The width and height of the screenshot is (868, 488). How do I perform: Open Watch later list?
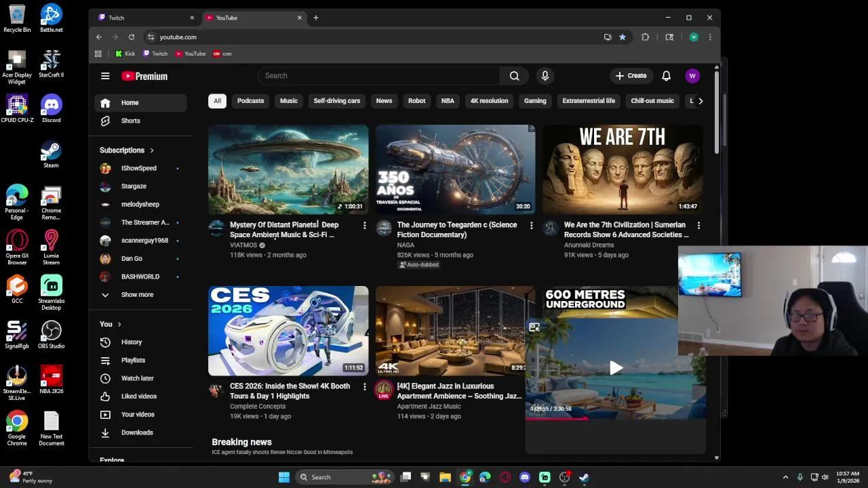pos(140,378)
